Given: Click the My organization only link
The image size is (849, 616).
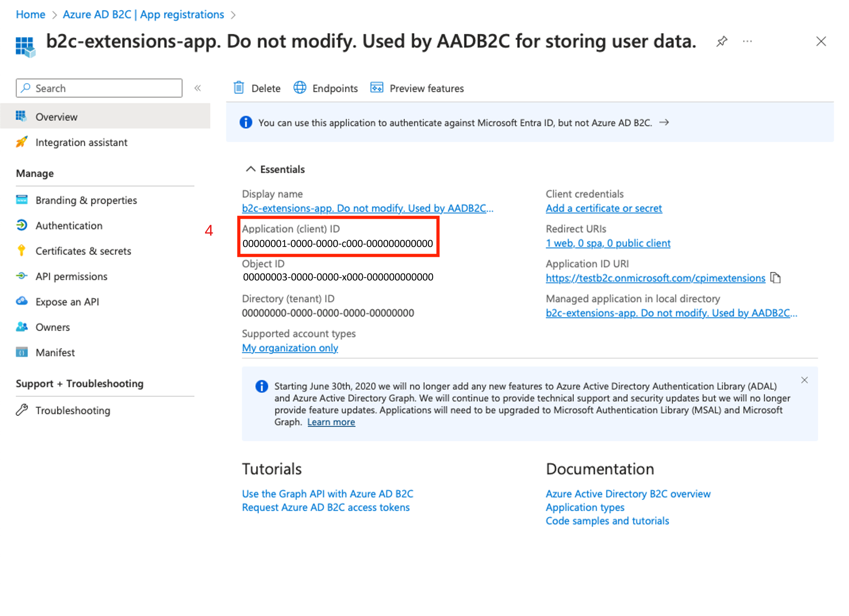Looking at the screenshot, I should [x=290, y=348].
